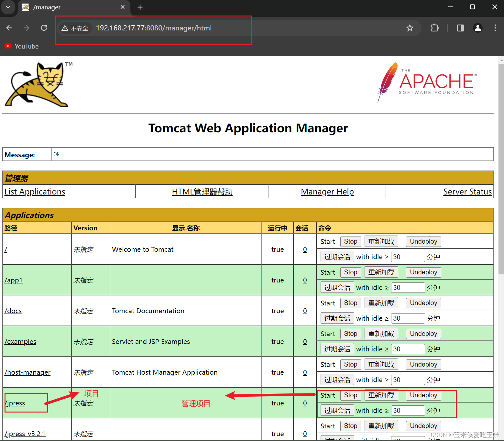Image resolution: width=504 pixels, height=441 pixels.
Task: Stop the /host-manager application
Action: pyautogui.click(x=351, y=364)
